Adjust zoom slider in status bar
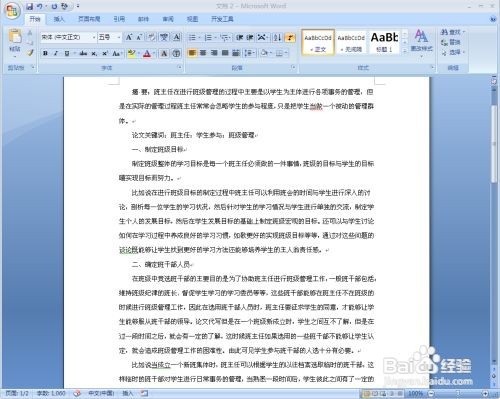 coord(459,394)
